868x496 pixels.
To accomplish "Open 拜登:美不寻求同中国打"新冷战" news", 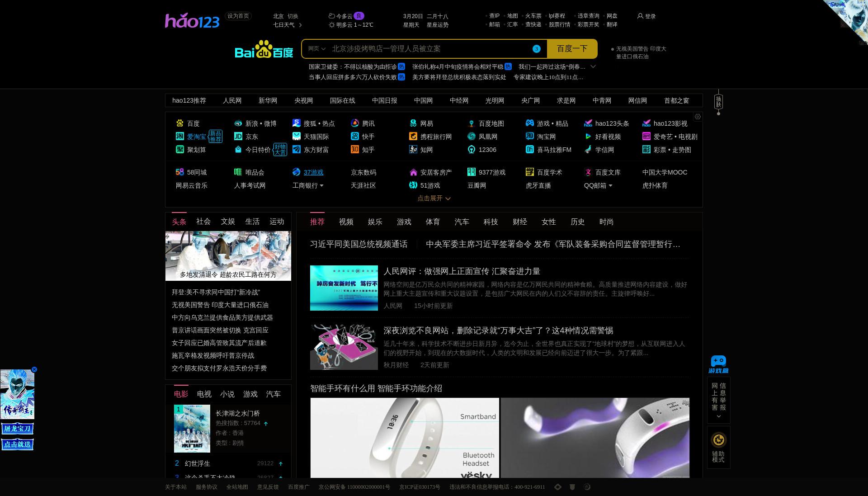I will click(216, 293).
